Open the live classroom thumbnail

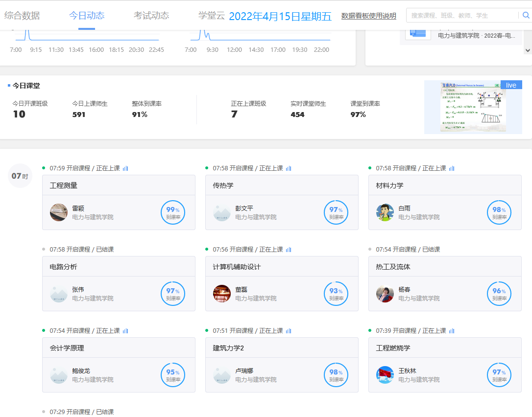coord(473,107)
